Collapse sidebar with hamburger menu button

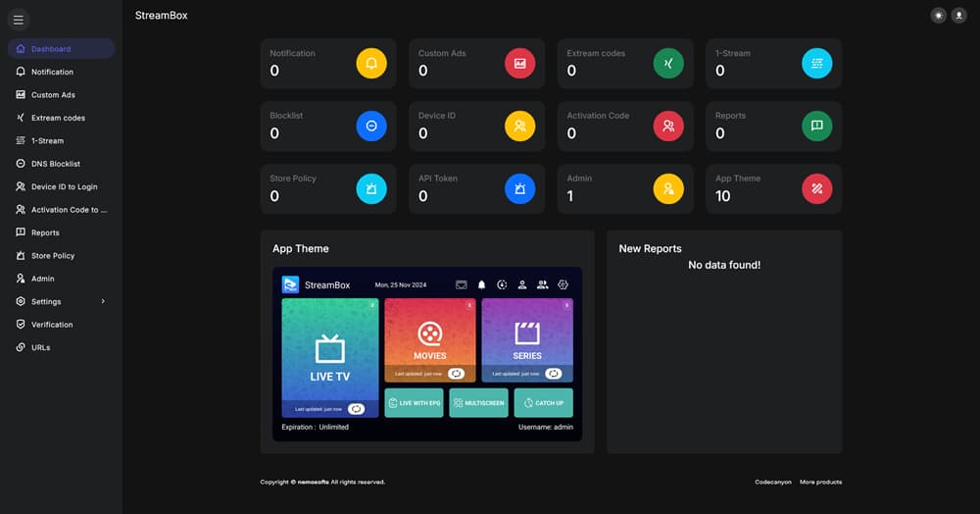coord(18,20)
